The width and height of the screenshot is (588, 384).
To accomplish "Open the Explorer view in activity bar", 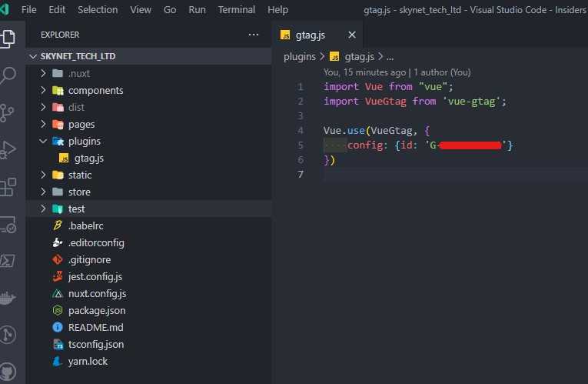I will (8, 38).
